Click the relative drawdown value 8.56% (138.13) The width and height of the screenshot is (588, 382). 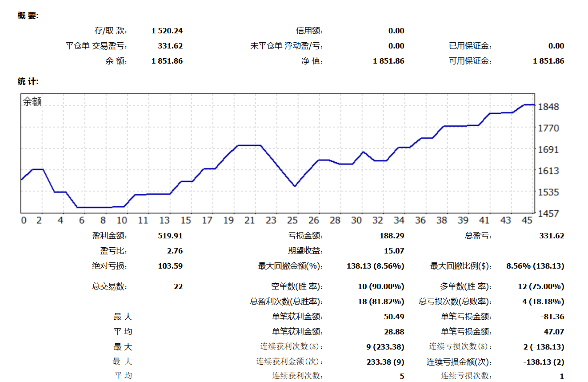pos(536,266)
